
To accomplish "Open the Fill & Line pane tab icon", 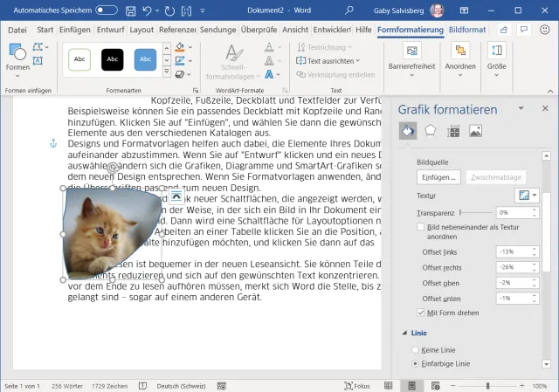I will click(x=407, y=131).
